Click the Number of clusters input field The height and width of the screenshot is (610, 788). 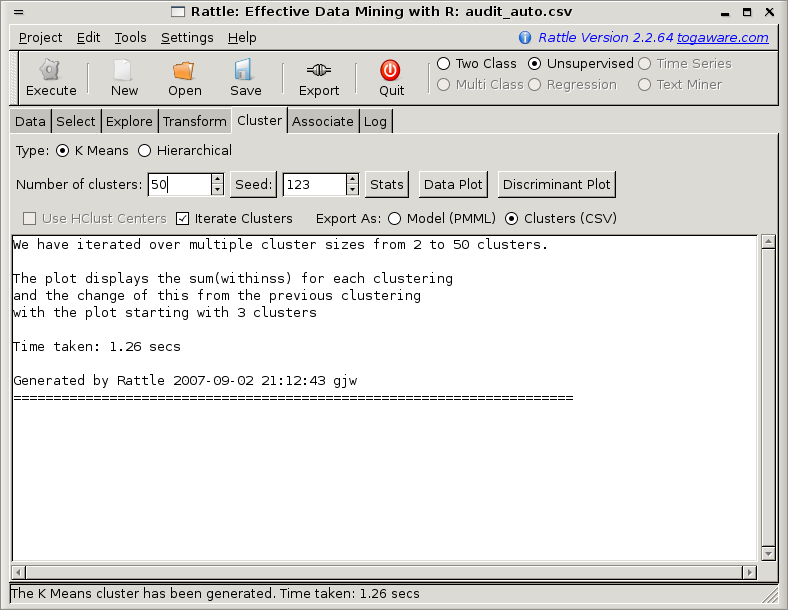click(179, 184)
